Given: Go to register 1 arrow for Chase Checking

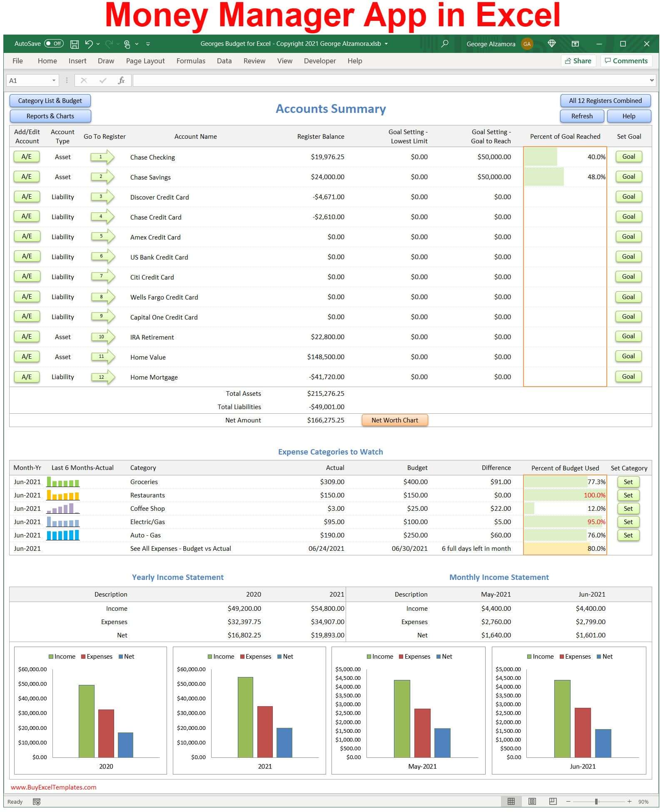Looking at the screenshot, I should (102, 157).
